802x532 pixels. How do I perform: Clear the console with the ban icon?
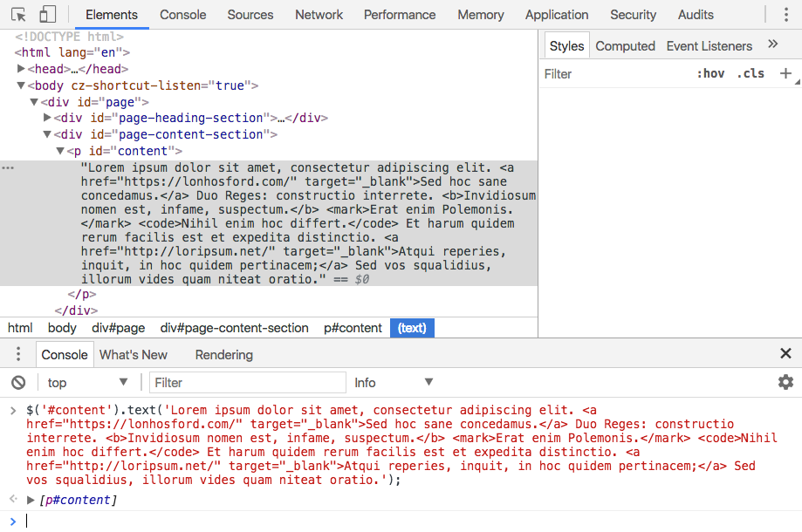pos(18,382)
